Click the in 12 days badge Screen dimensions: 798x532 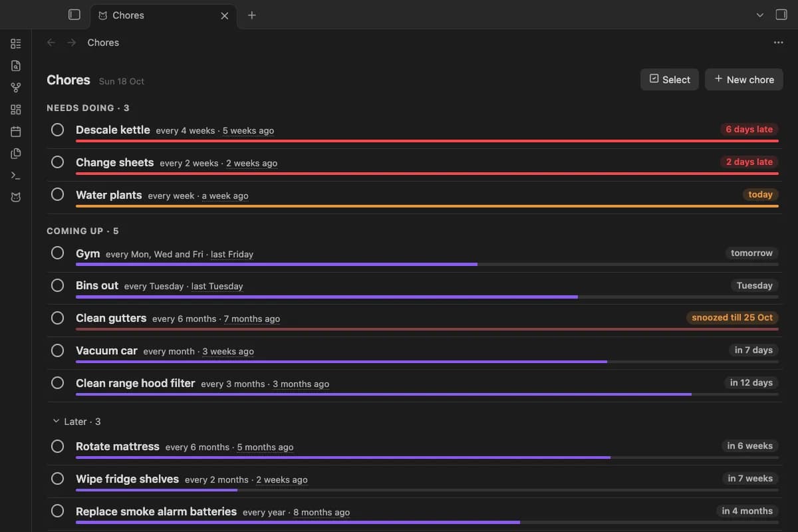pos(751,383)
